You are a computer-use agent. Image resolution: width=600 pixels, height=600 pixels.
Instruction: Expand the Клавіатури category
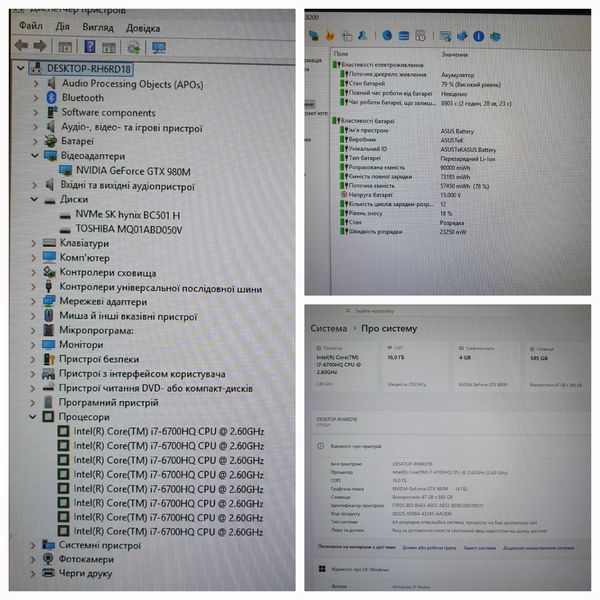(34, 243)
